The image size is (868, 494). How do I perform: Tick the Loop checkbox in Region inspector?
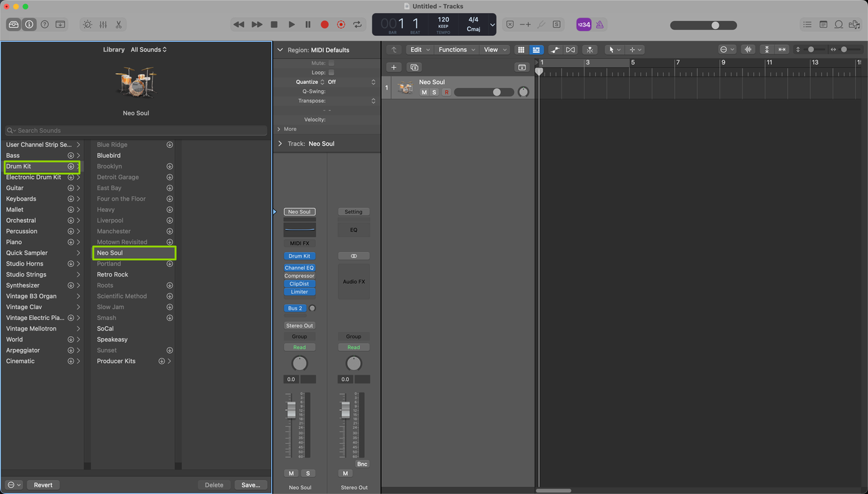pos(331,73)
